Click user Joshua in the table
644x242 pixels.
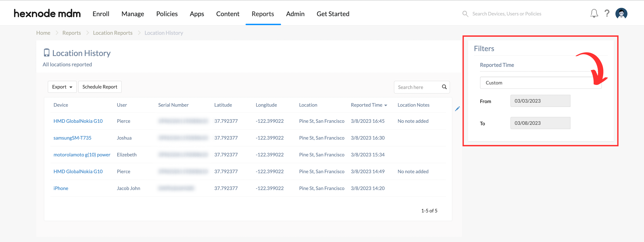click(124, 138)
